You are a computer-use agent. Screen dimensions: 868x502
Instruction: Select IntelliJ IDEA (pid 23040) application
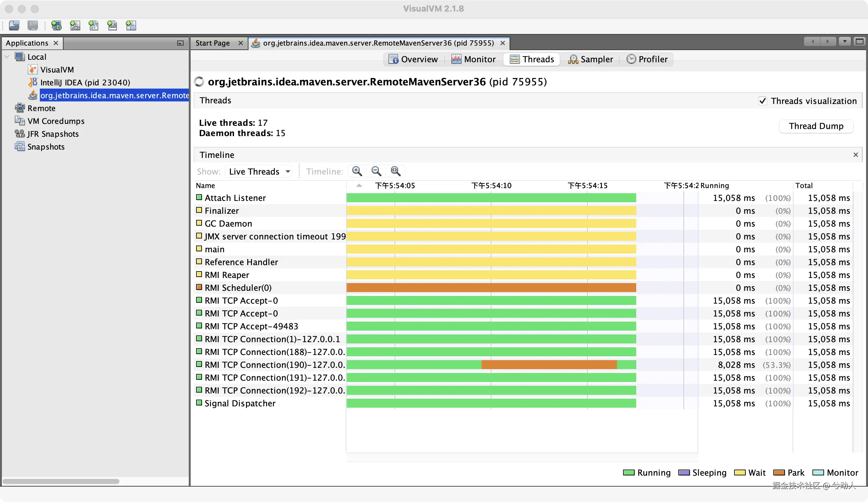point(85,82)
